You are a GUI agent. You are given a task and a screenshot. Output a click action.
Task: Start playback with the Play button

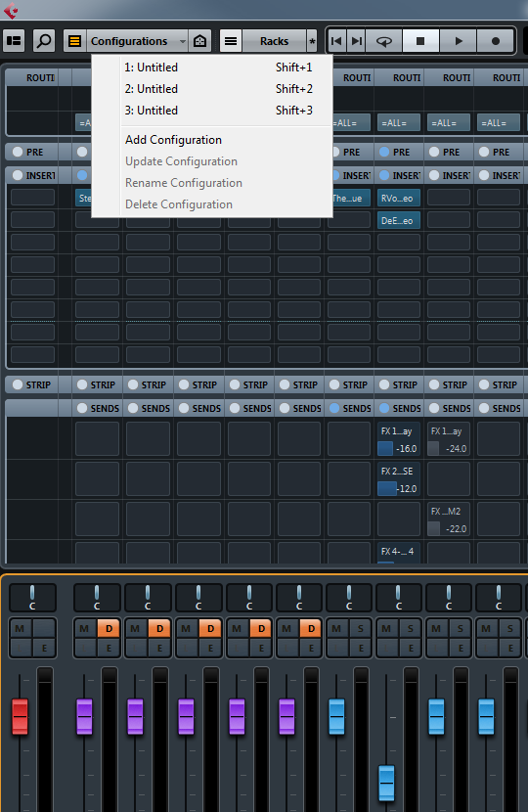tap(459, 41)
